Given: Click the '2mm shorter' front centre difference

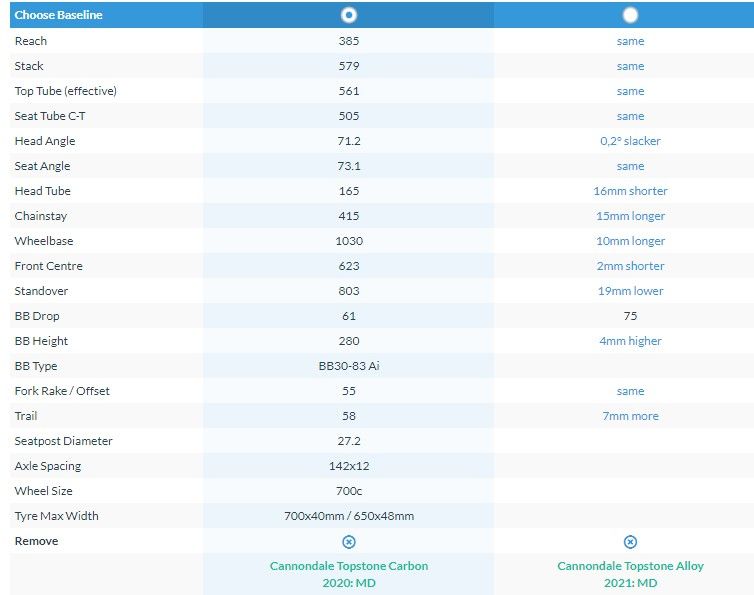Looking at the screenshot, I should click(x=630, y=266).
